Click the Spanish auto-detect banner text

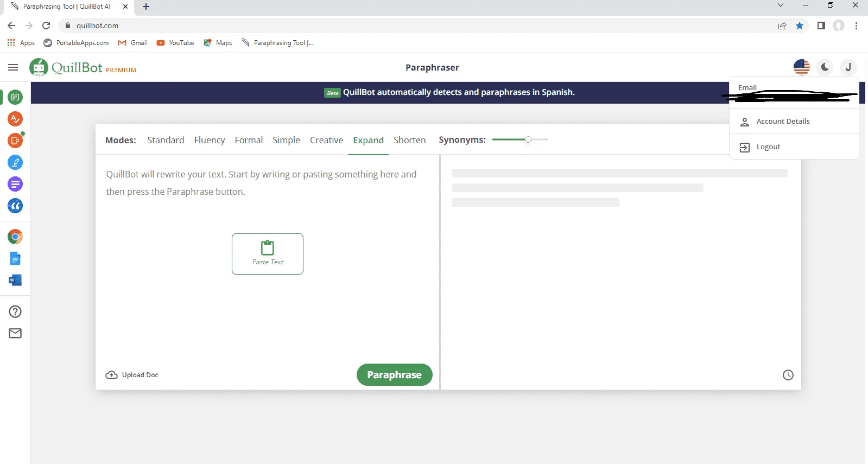(x=459, y=92)
